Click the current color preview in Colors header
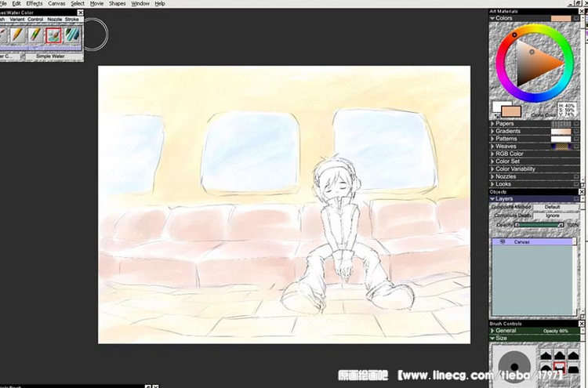 tap(561, 18)
